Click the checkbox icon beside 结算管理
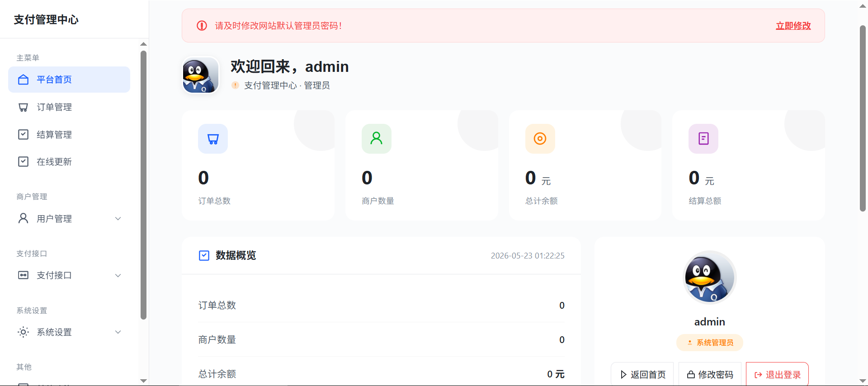 click(23, 134)
